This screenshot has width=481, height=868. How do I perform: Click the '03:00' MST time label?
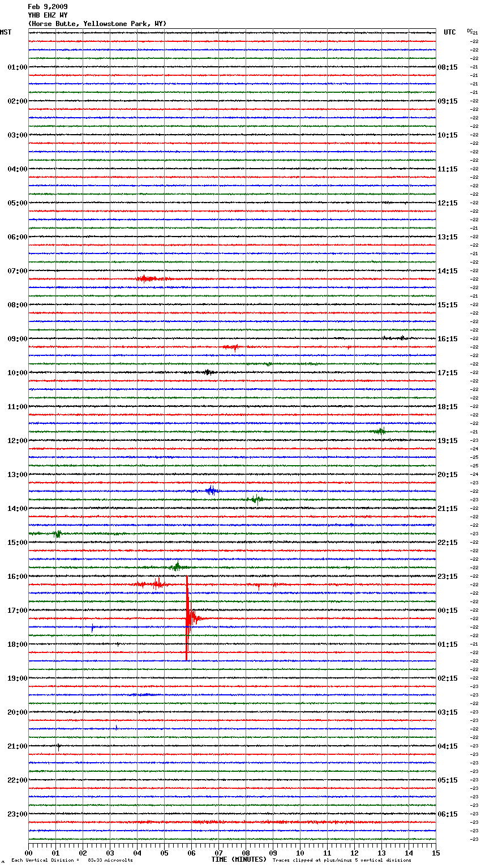pos(18,135)
